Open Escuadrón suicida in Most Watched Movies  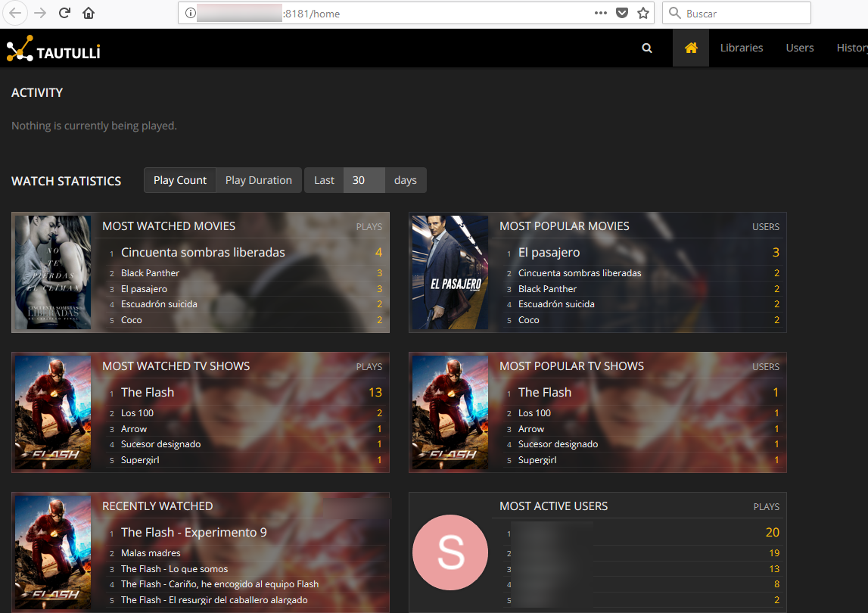159,304
